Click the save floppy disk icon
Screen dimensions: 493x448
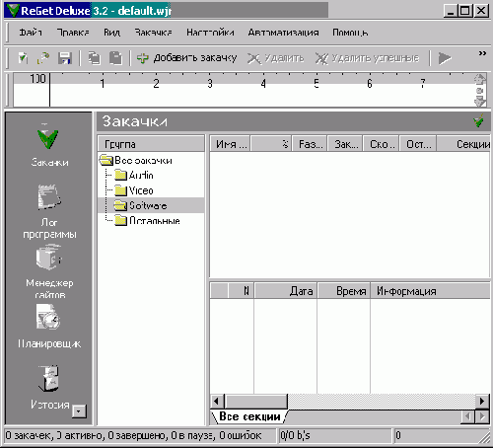pos(64,58)
